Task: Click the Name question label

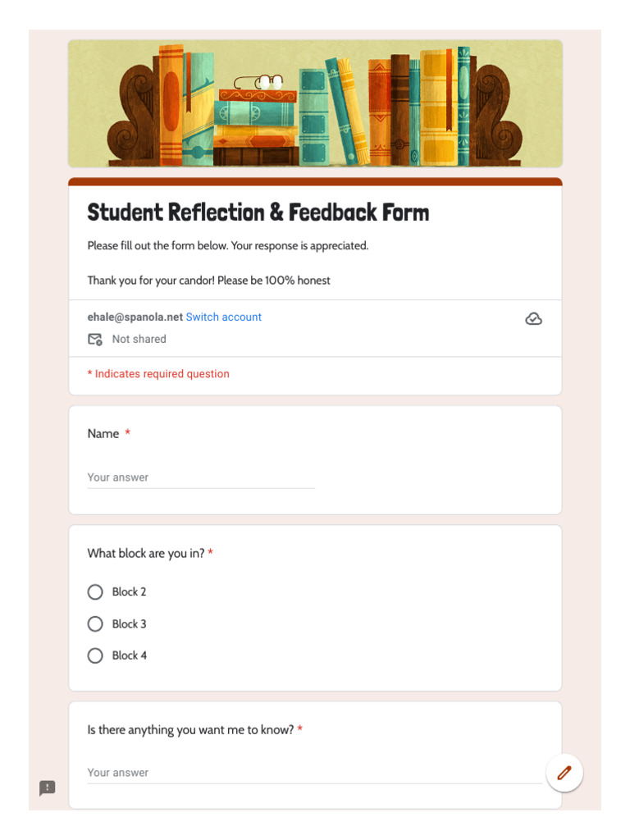Action: pos(103,434)
